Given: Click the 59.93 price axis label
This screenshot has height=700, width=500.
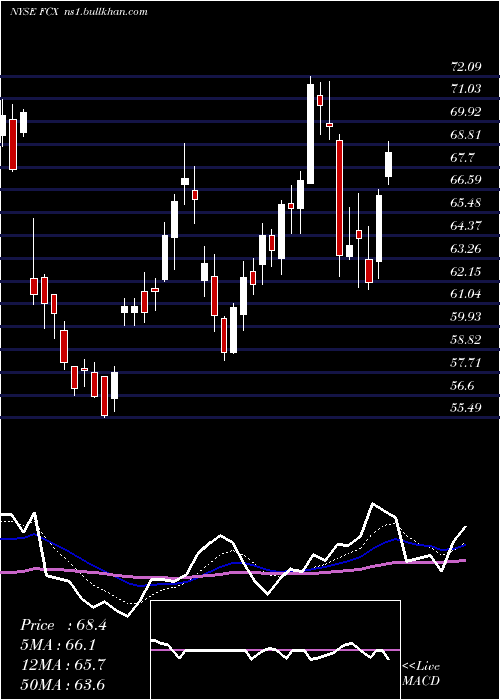Looking at the screenshot, I should point(466,317).
